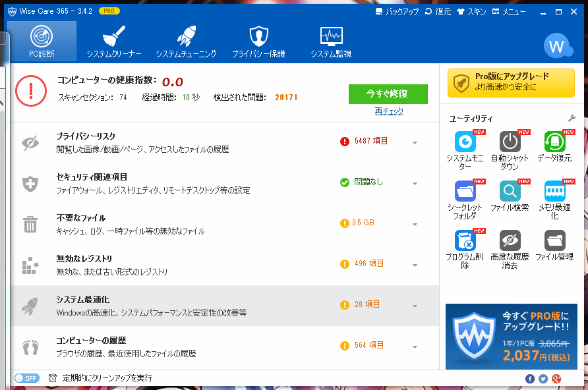Screen dimensions: 588x390
Task: Open the メニュー dropdown
Action: coord(509,12)
